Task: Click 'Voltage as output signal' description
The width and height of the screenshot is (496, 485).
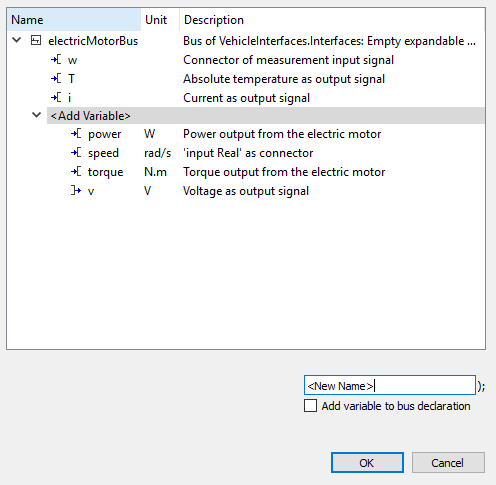Action: [246, 191]
